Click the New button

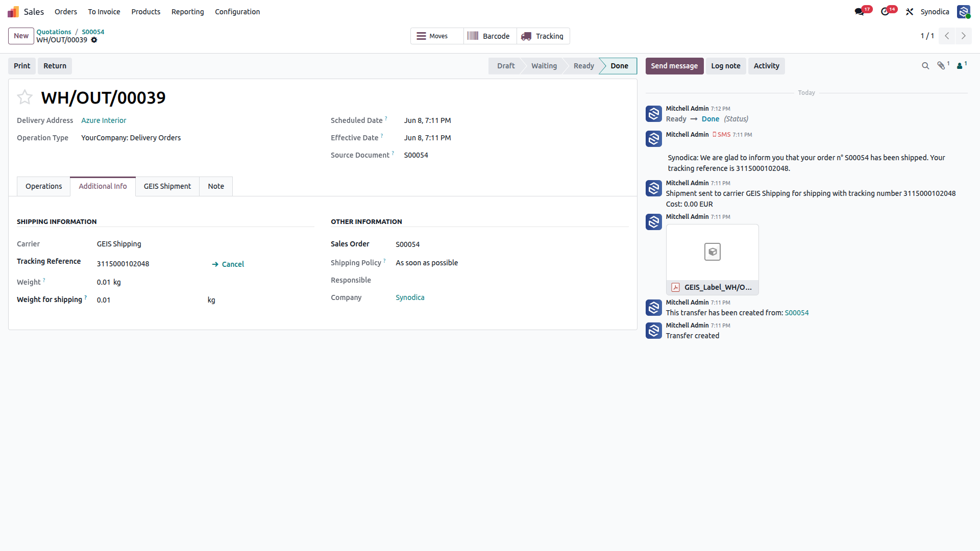(x=21, y=36)
